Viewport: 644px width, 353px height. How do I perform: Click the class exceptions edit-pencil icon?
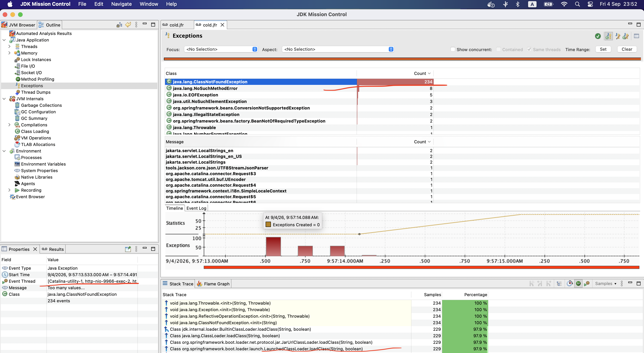point(626,36)
